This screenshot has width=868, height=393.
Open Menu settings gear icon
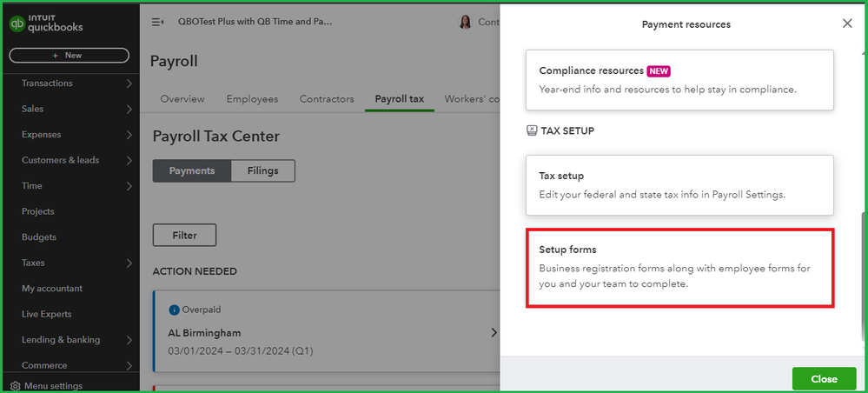[x=15, y=386]
